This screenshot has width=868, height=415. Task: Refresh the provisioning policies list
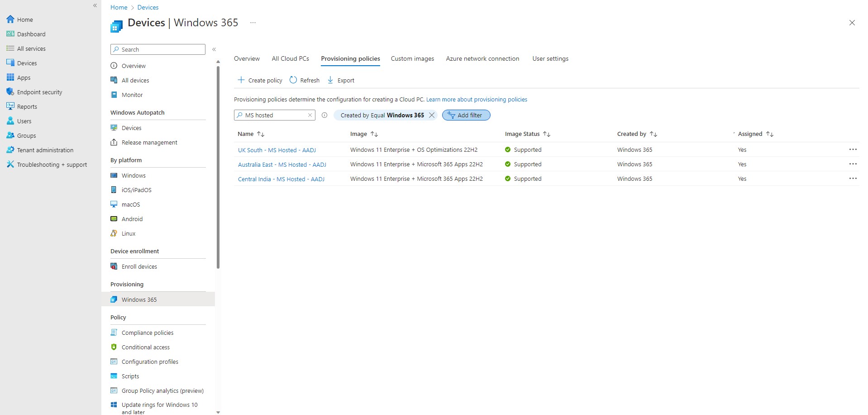(x=304, y=80)
